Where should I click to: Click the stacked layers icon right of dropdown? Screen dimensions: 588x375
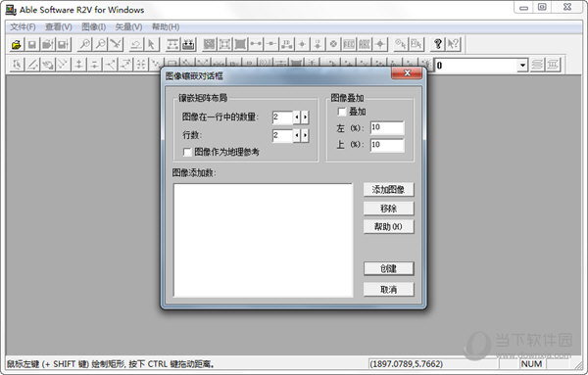coord(537,65)
